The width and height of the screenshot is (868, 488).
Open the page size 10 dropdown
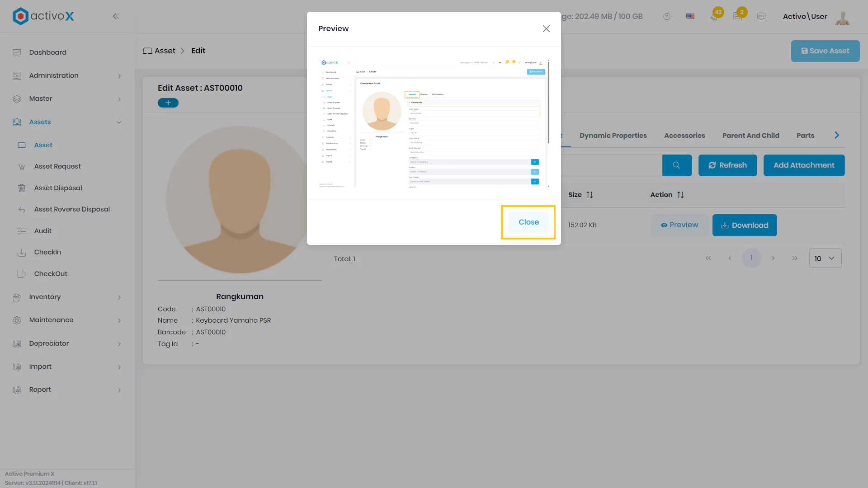825,258
